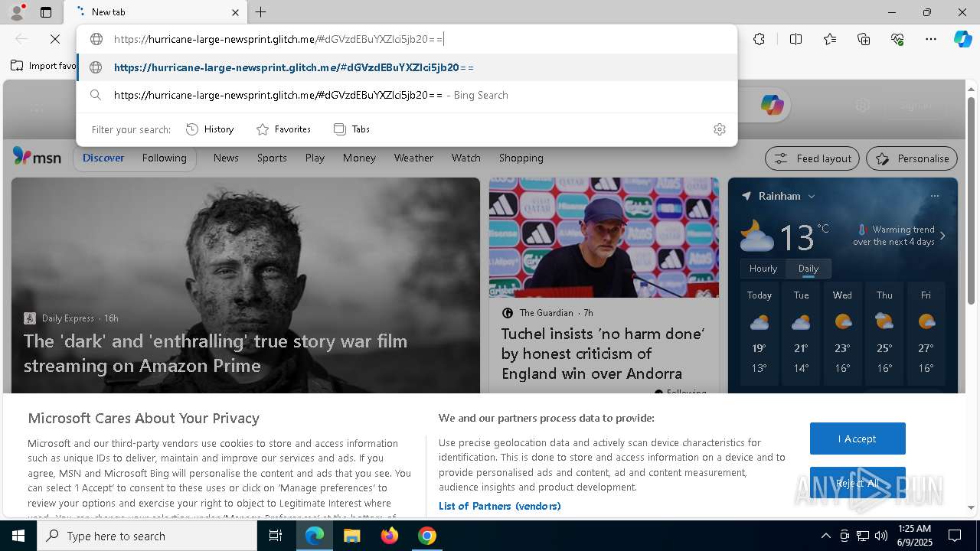Open the Sports section
The height and width of the screenshot is (551, 980).
pos(272,158)
